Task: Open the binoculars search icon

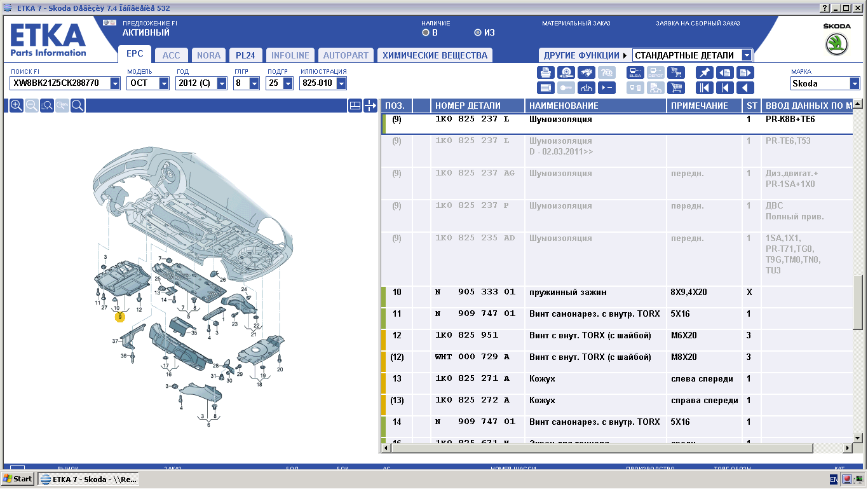Action: point(587,72)
